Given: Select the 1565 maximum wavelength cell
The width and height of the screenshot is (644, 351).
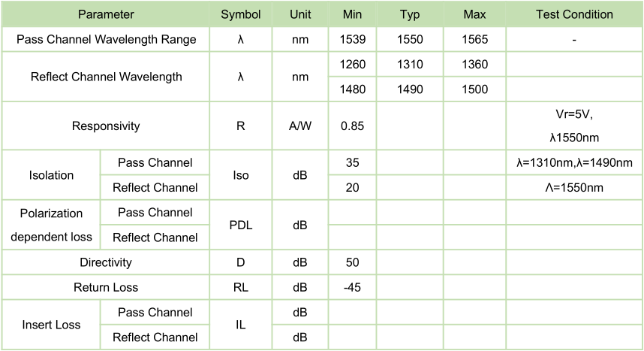Looking at the screenshot, I should tap(474, 39).
